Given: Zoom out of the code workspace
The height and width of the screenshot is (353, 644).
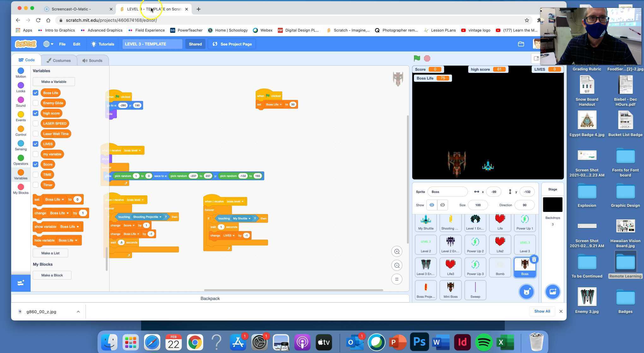Looking at the screenshot, I should (397, 266).
